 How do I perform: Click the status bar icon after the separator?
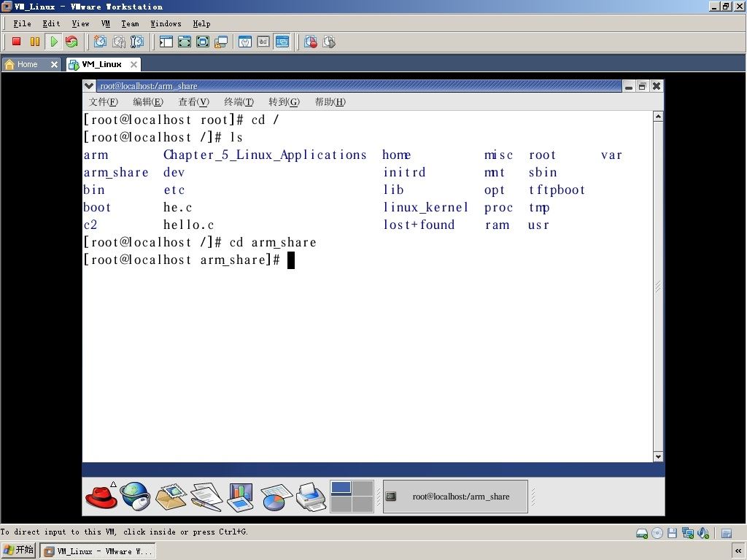point(727,533)
